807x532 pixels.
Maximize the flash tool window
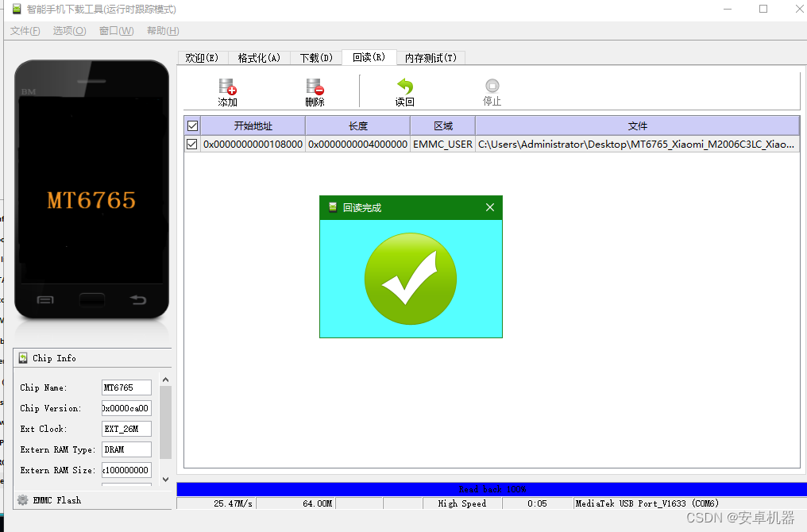763,10
